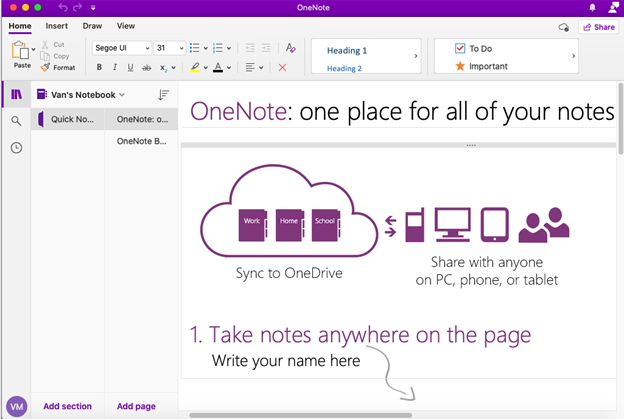Click the Share button
The height and width of the screenshot is (419, 624).
(599, 27)
